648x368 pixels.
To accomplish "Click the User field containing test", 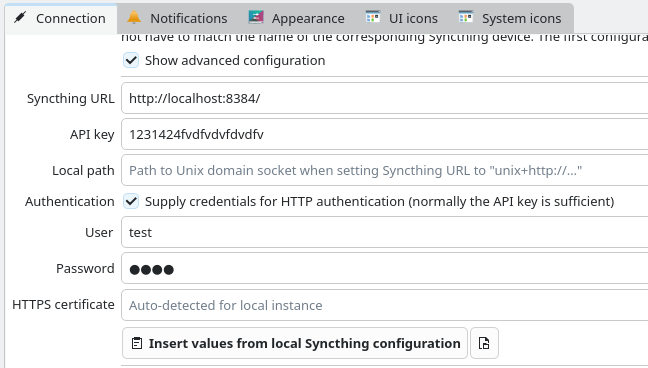I will click(x=384, y=232).
